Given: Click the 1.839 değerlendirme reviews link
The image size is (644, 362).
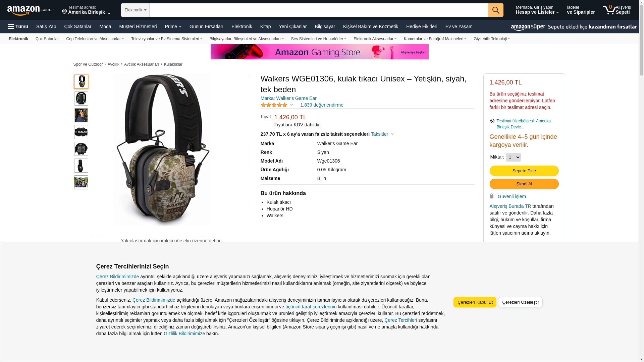Looking at the screenshot, I should [322, 105].
